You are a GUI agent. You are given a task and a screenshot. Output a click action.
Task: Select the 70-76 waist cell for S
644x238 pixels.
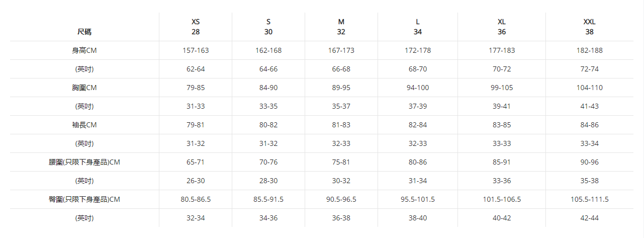pyautogui.click(x=268, y=162)
